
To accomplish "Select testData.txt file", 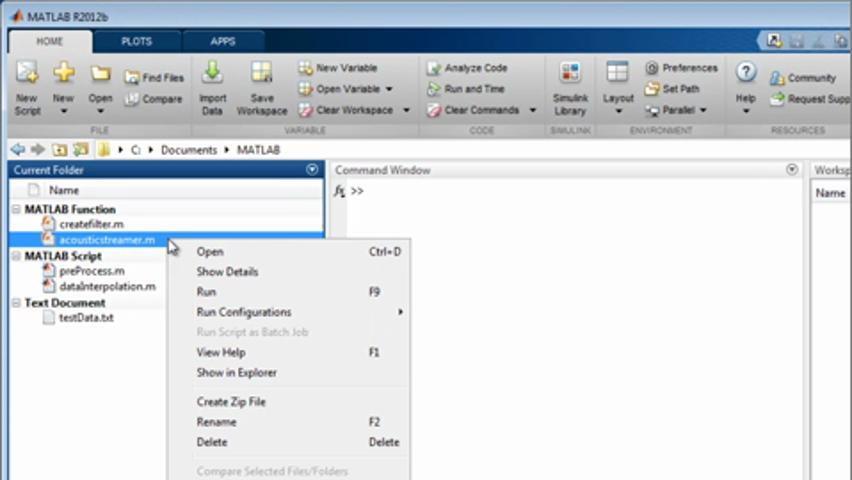I will (86, 317).
